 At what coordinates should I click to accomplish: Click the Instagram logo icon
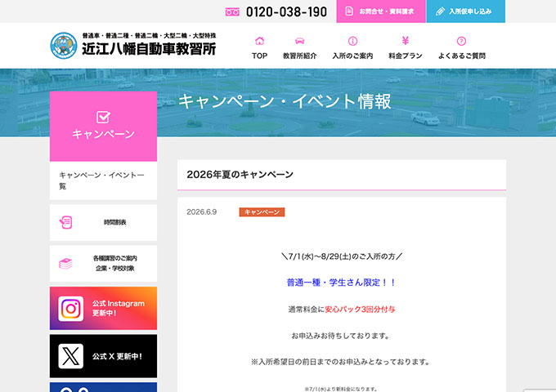click(71, 309)
